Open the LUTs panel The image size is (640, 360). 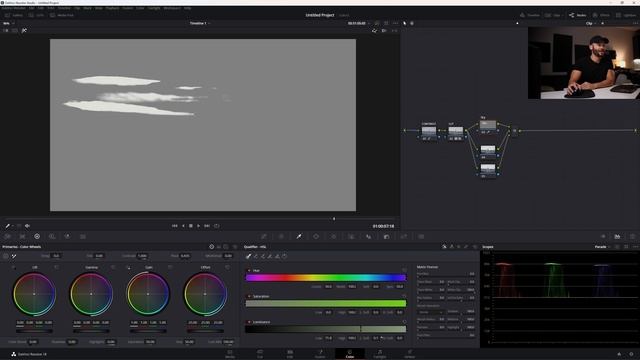(36, 15)
